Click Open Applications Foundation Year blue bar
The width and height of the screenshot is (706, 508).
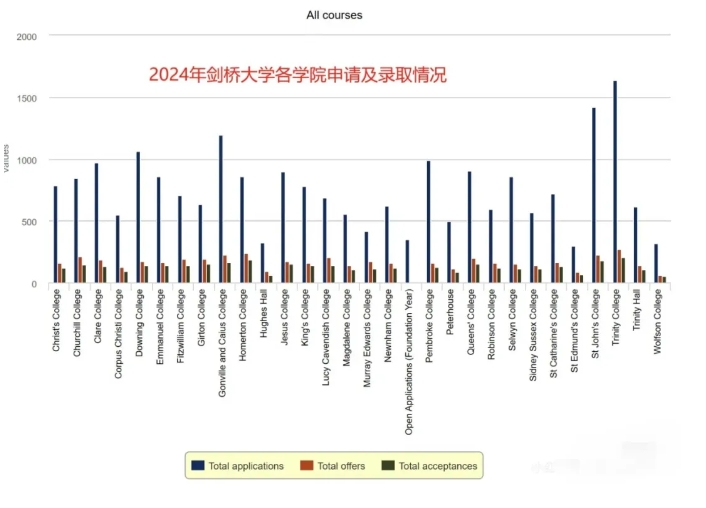tap(407, 262)
